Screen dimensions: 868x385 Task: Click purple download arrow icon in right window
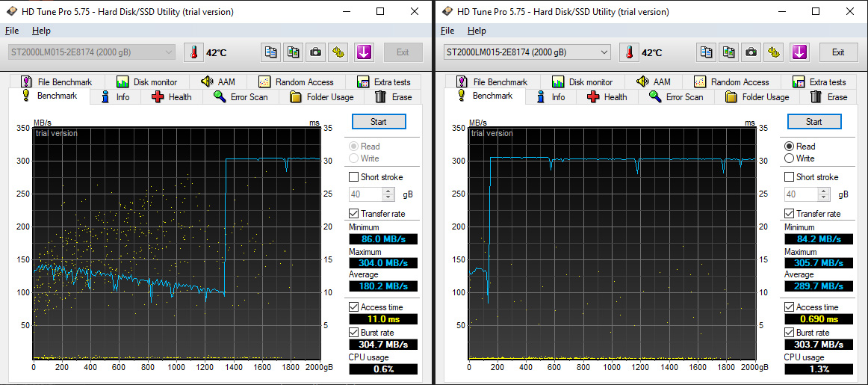tap(799, 52)
